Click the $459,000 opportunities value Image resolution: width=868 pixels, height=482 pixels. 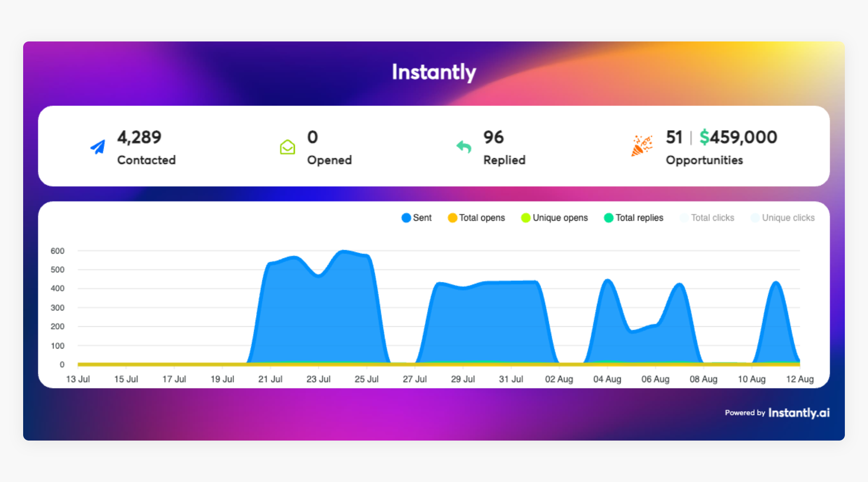(x=738, y=137)
